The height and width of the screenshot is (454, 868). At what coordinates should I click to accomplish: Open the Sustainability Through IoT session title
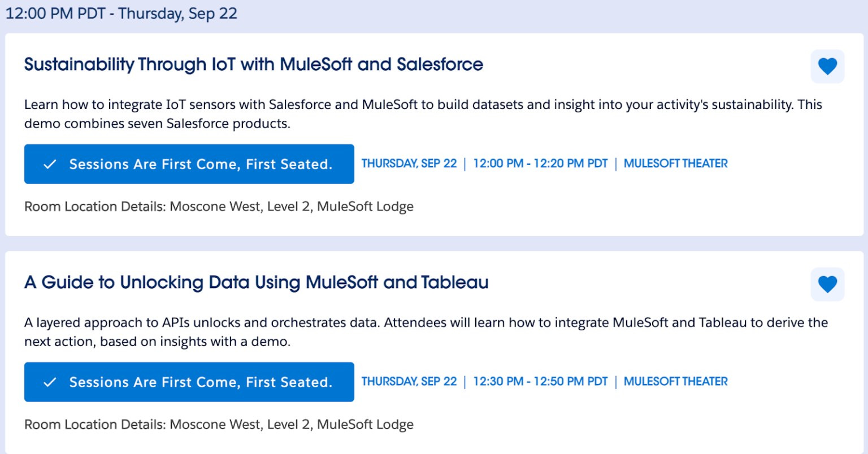pos(253,64)
